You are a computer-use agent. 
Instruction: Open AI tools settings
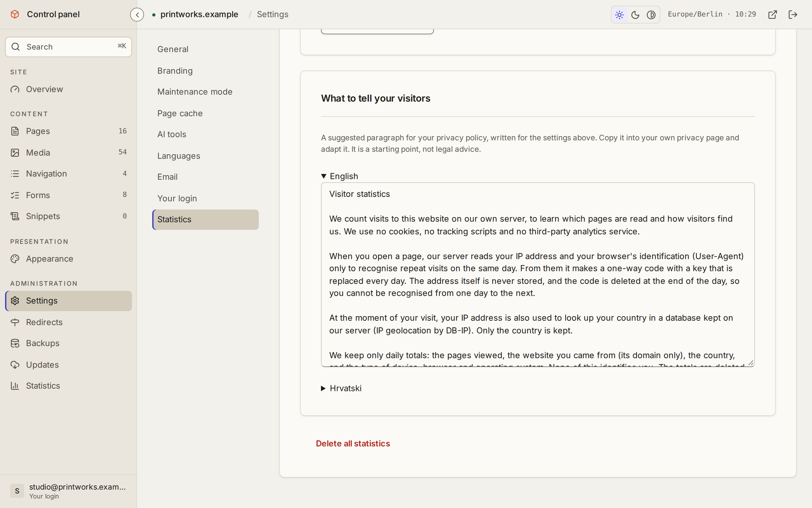pyautogui.click(x=206, y=134)
